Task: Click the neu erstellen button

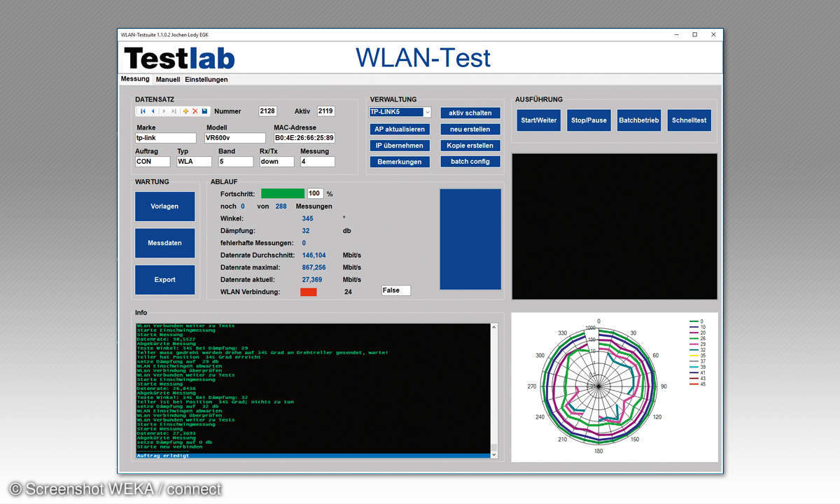Action: point(470,129)
